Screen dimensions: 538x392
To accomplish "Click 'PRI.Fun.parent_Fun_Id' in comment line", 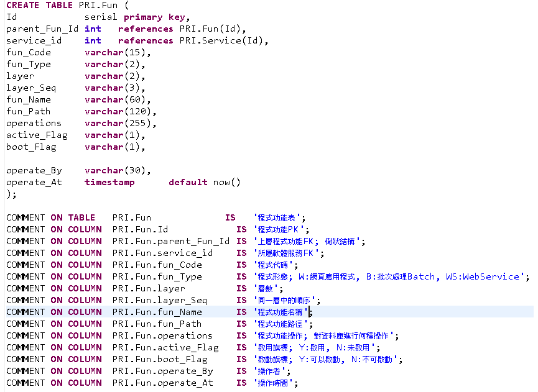I will click(171, 242).
